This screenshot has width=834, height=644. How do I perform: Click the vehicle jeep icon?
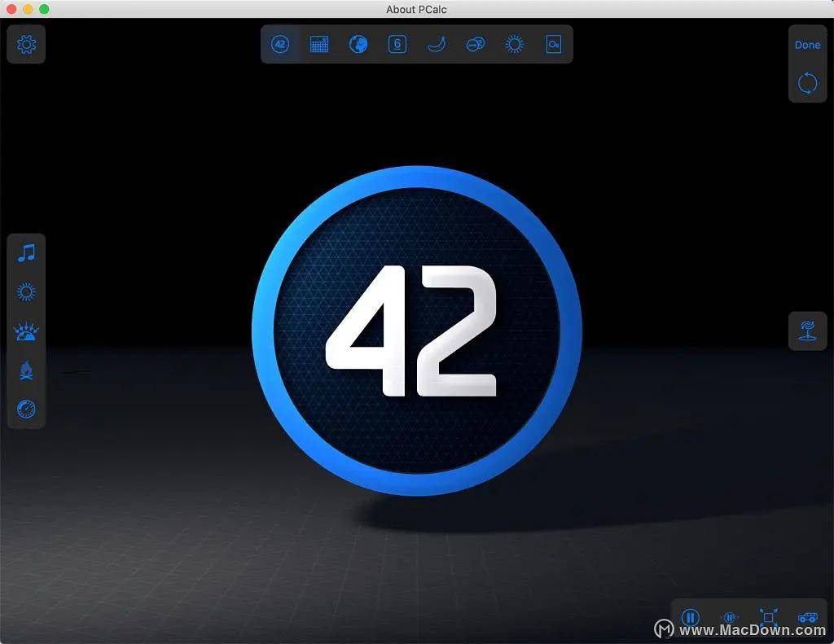[807, 618]
